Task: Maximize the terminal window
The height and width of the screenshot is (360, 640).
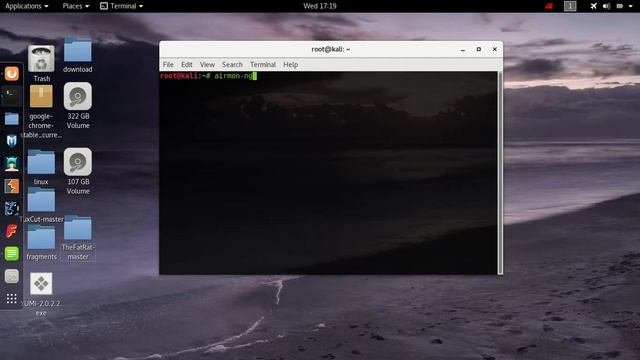Action: click(479, 49)
